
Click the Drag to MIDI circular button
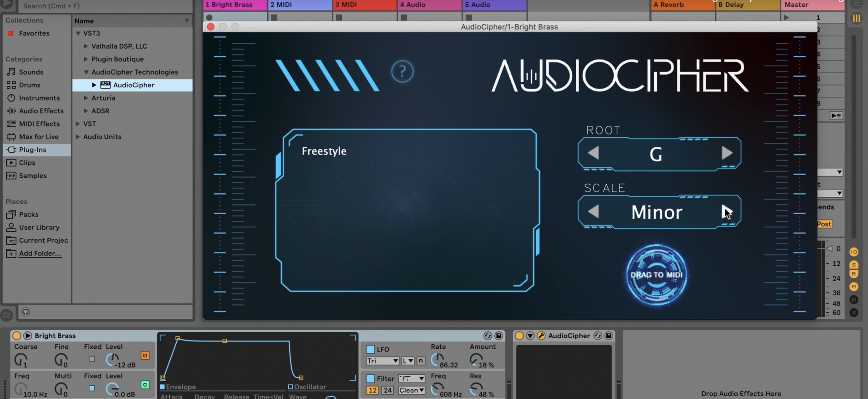tap(656, 275)
